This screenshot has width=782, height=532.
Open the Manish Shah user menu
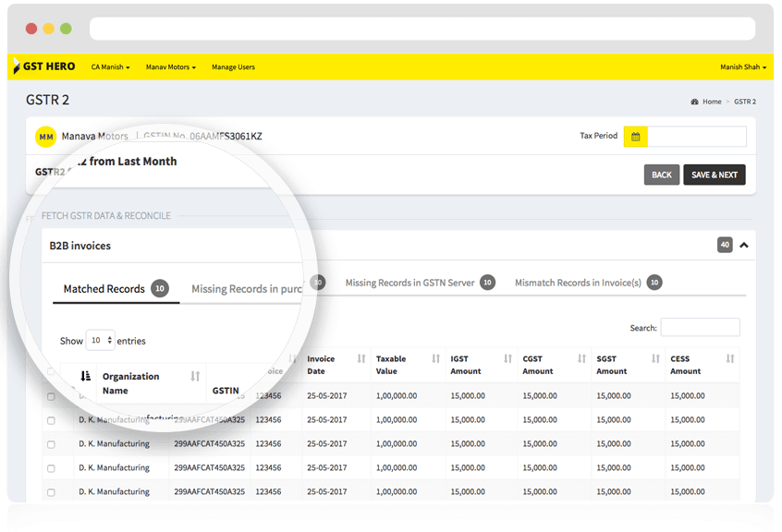coord(743,66)
